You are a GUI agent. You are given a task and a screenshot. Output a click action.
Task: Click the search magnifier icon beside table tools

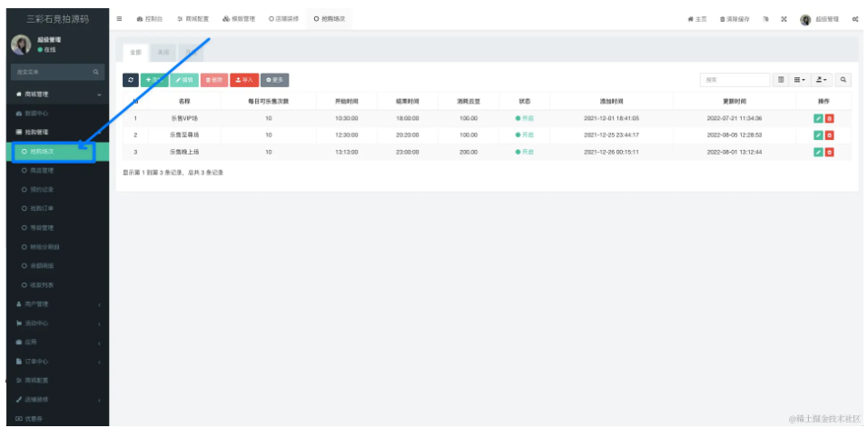click(x=843, y=81)
